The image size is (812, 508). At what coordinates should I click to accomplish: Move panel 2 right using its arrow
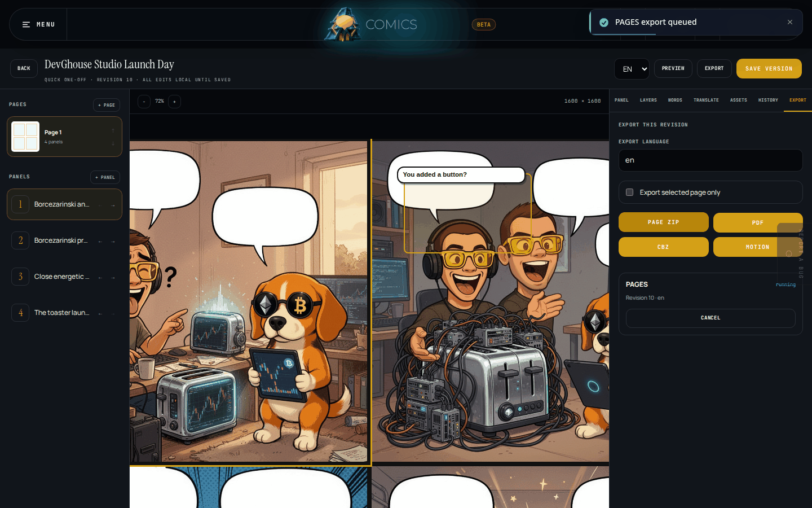tap(113, 242)
